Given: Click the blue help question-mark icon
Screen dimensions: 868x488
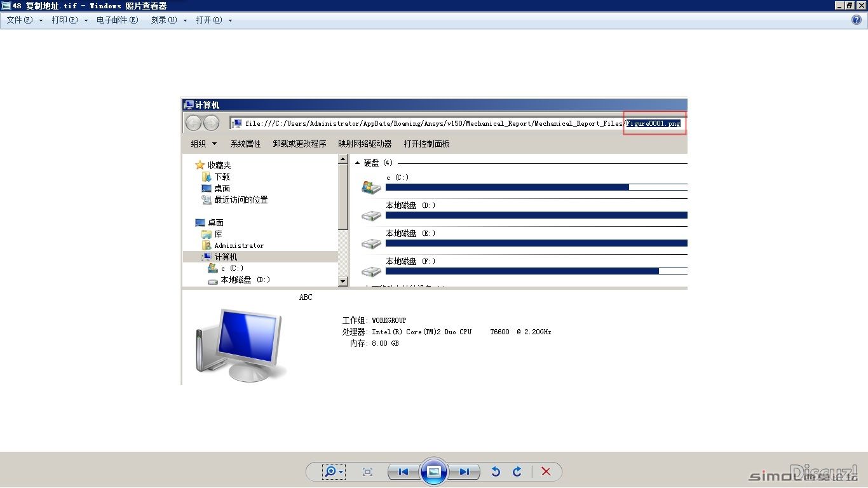Looking at the screenshot, I should [x=857, y=20].
